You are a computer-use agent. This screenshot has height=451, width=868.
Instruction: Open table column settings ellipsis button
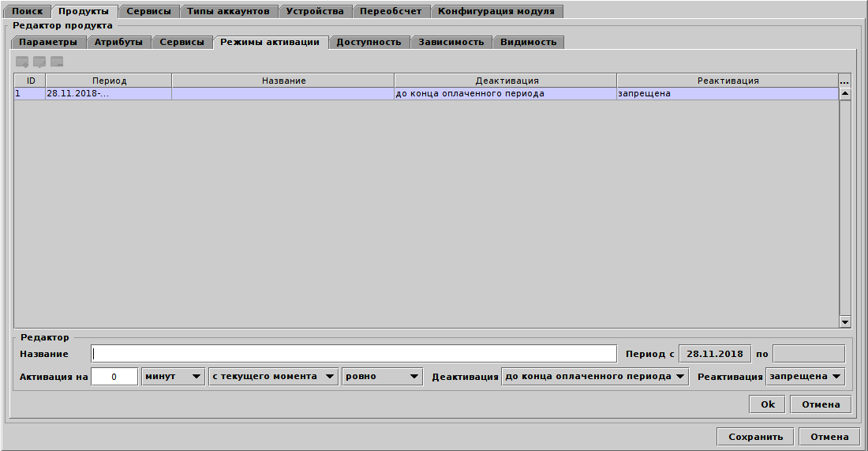click(x=844, y=81)
